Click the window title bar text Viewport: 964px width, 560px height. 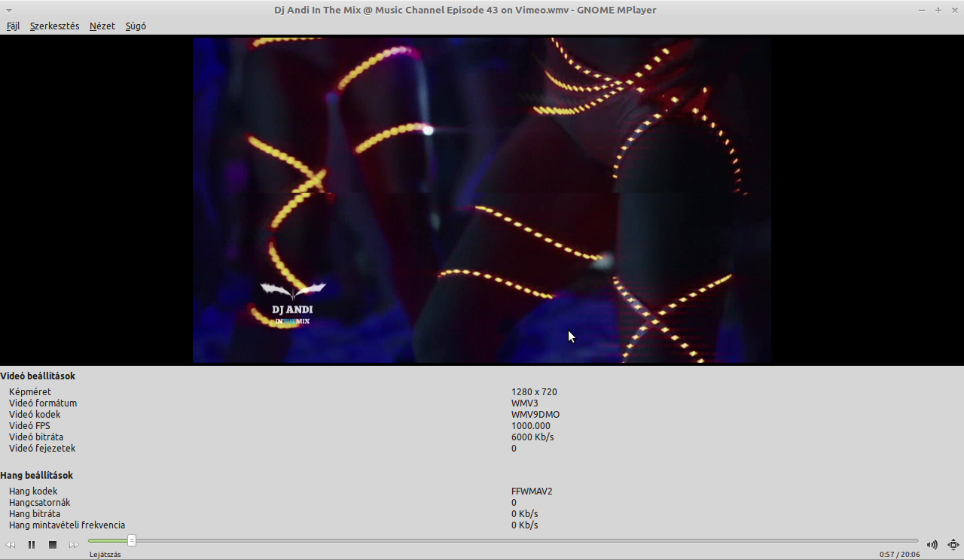tap(465, 10)
